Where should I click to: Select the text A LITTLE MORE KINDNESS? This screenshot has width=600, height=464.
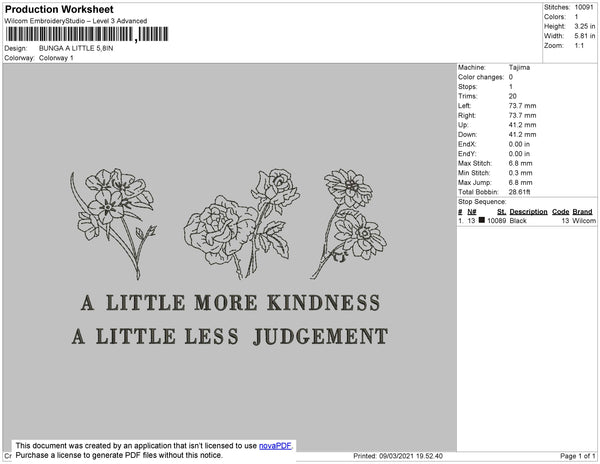coord(231,303)
